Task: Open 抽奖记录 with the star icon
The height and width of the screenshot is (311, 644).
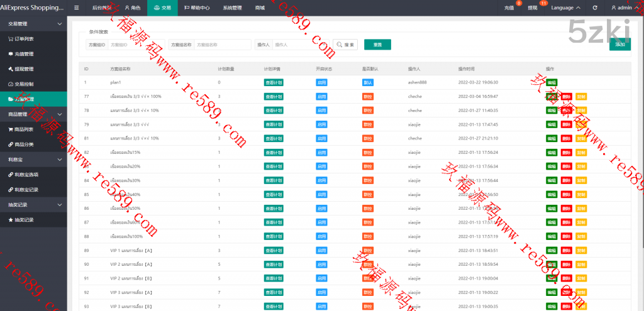Action: click(x=24, y=219)
